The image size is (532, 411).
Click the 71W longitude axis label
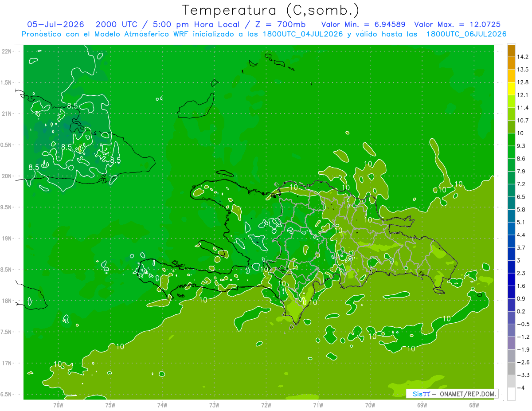pos(318,405)
